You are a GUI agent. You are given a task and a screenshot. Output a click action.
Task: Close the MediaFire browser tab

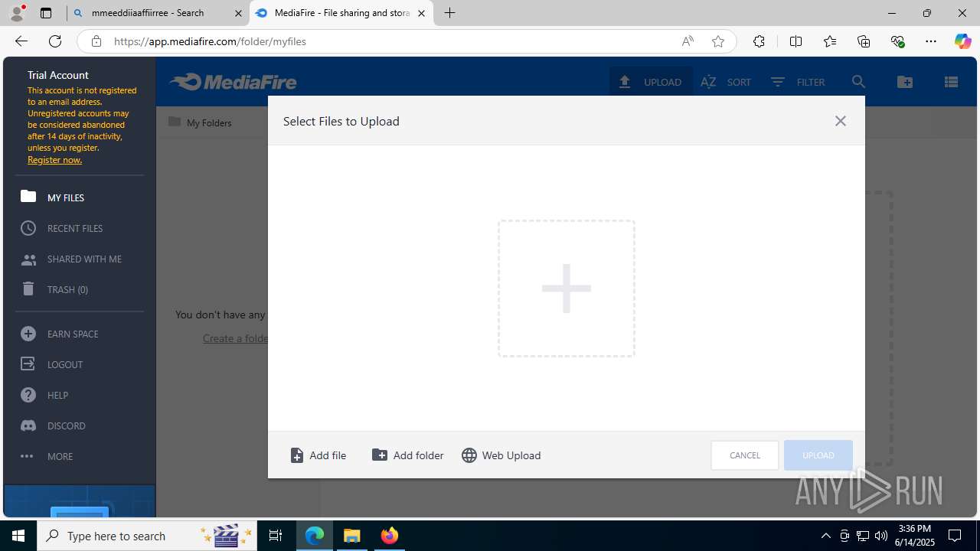coord(421,13)
